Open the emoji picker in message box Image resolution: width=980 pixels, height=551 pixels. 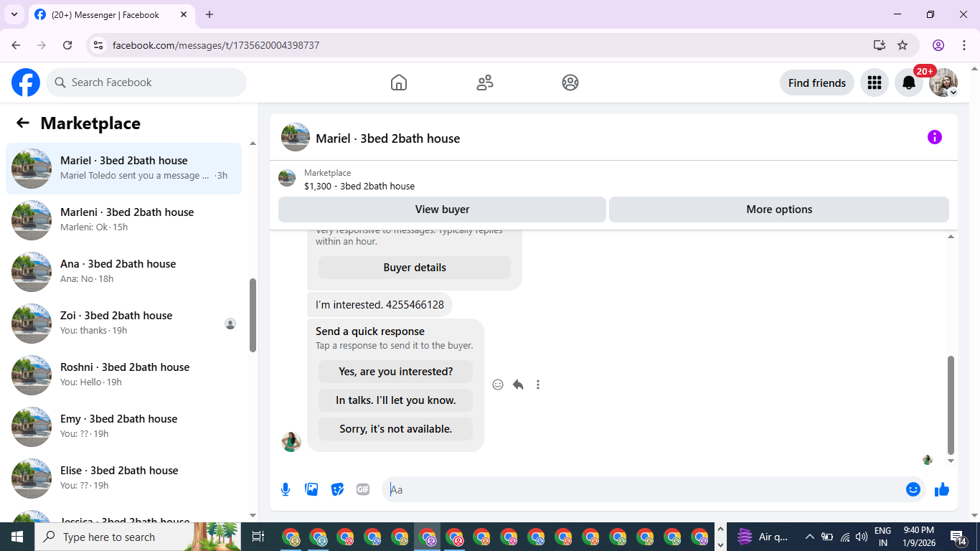click(x=913, y=489)
